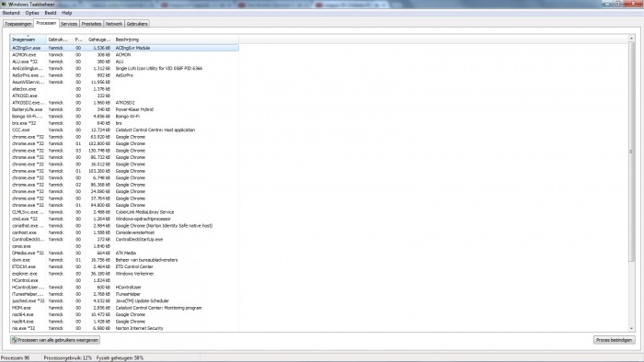
Task: Switch to the Gebruikers tab
Action: pos(137,24)
